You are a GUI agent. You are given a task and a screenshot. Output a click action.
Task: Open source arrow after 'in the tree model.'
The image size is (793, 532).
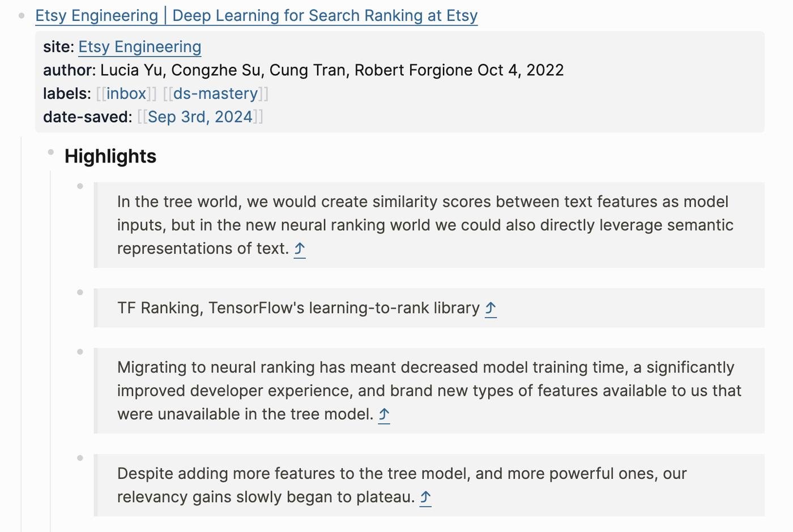pos(384,414)
